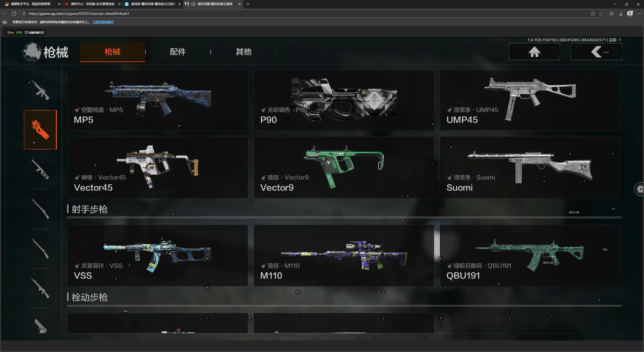Click the 栓动步枪 section heading

pyautogui.click(x=90, y=297)
